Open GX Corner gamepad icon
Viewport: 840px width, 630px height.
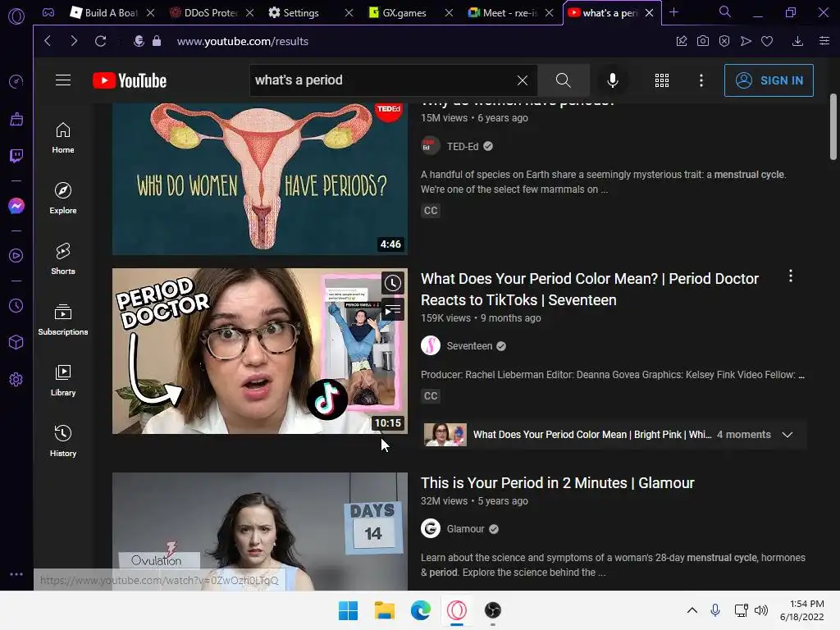click(48, 12)
